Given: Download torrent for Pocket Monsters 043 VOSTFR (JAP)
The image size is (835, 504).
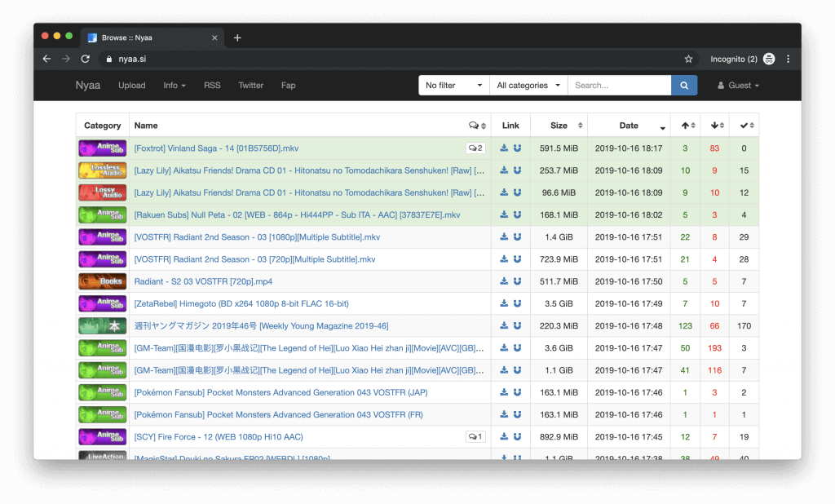Looking at the screenshot, I should pos(504,392).
